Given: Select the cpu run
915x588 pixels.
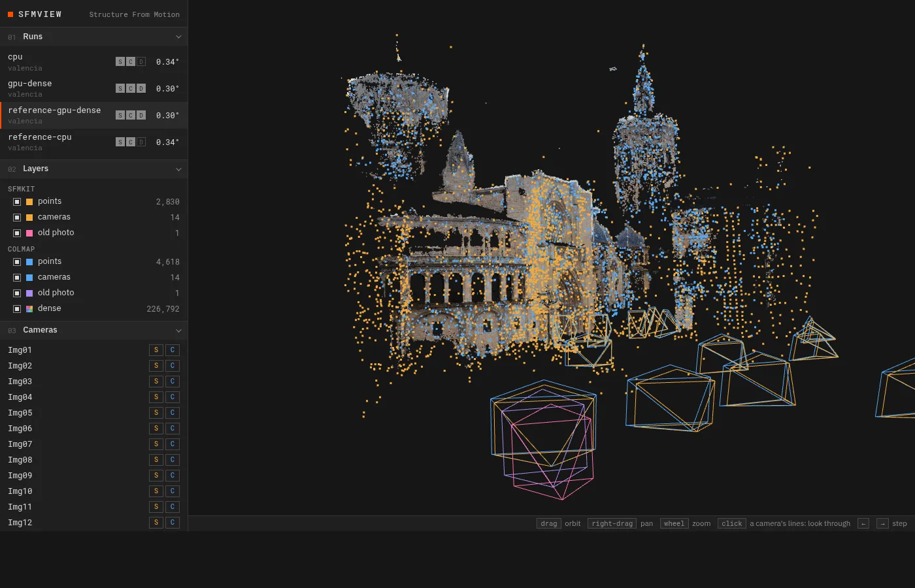Looking at the screenshot, I should coord(93,62).
